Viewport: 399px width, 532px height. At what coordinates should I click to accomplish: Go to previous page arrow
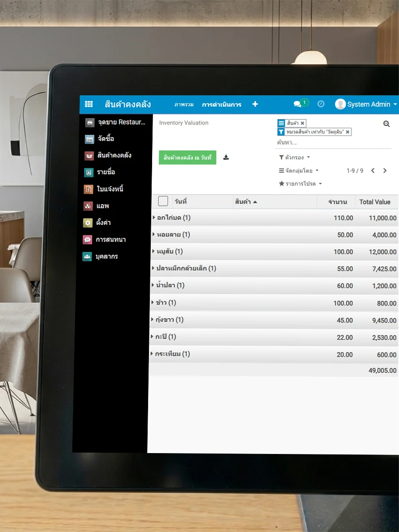tap(373, 171)
